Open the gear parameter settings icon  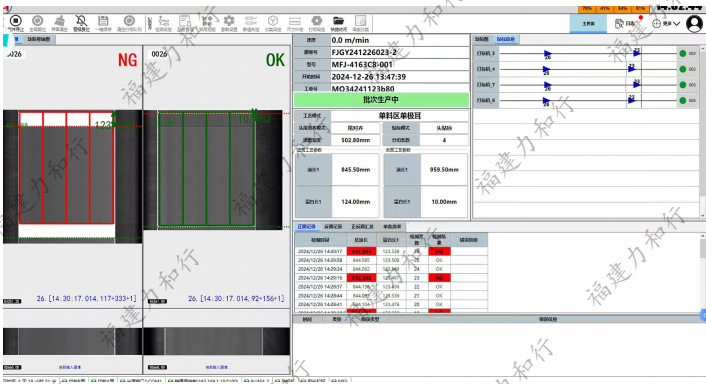tap(229, 21)
